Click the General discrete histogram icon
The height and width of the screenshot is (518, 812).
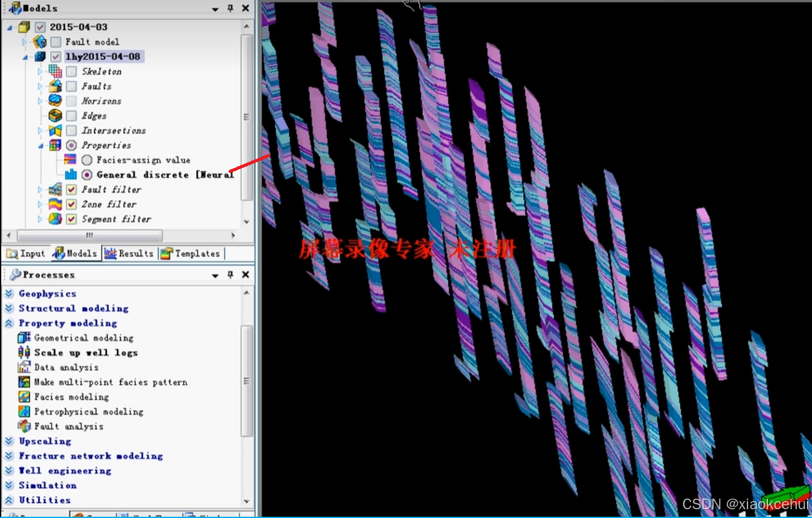point(70,175)
